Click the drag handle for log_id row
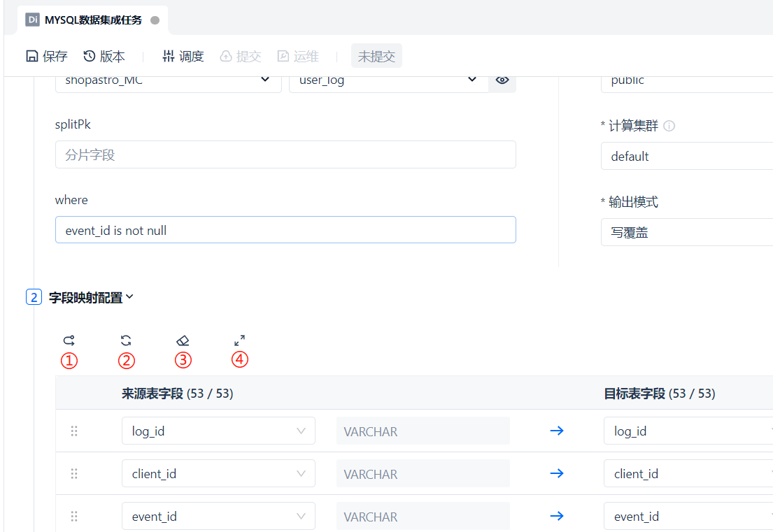773x532 pixels. coord(74,431)
